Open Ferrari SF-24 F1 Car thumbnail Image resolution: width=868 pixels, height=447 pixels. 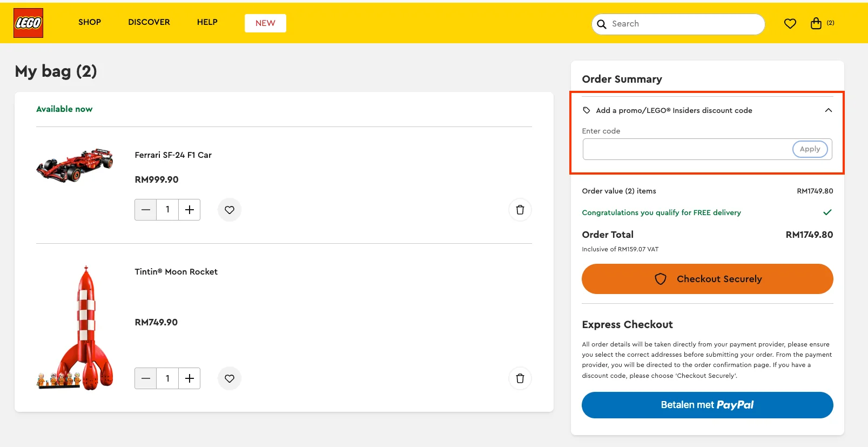(x=75, y=165)
